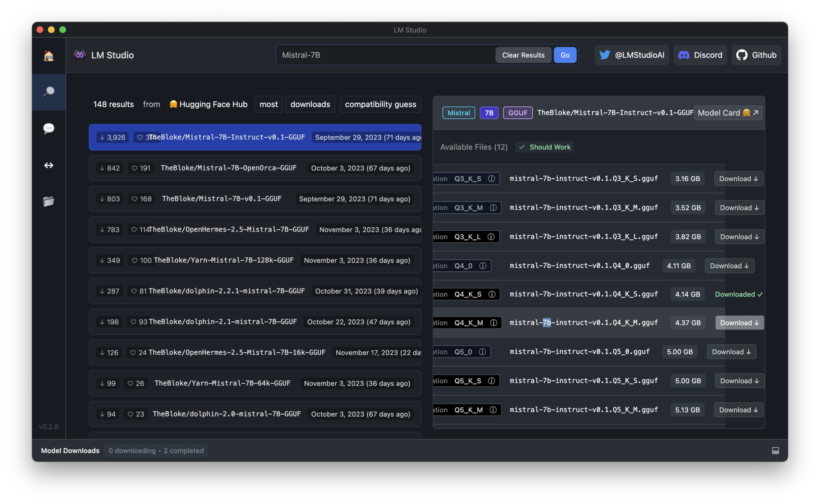
Task: Open Model Card for Mistral-7B-Instruct
Action: [728, 113]
